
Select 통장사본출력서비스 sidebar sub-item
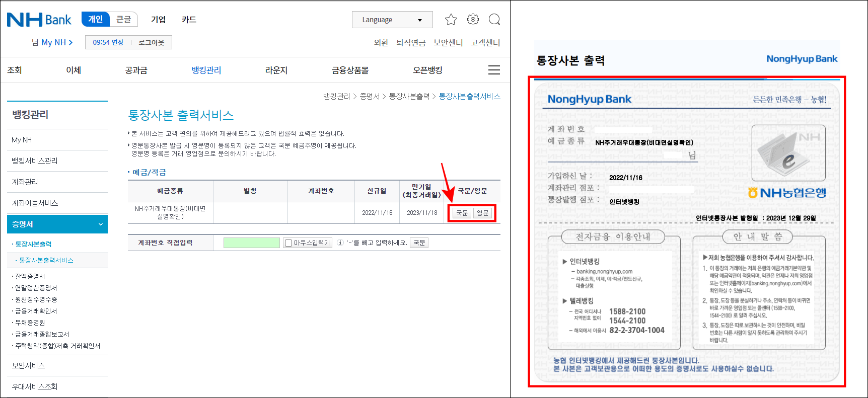pos(46,260)
